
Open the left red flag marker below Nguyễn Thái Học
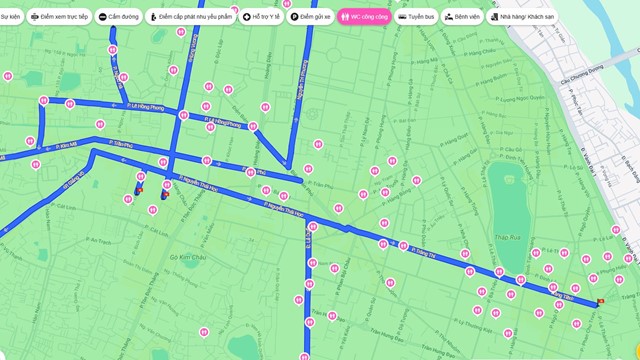tap(140, 190)
